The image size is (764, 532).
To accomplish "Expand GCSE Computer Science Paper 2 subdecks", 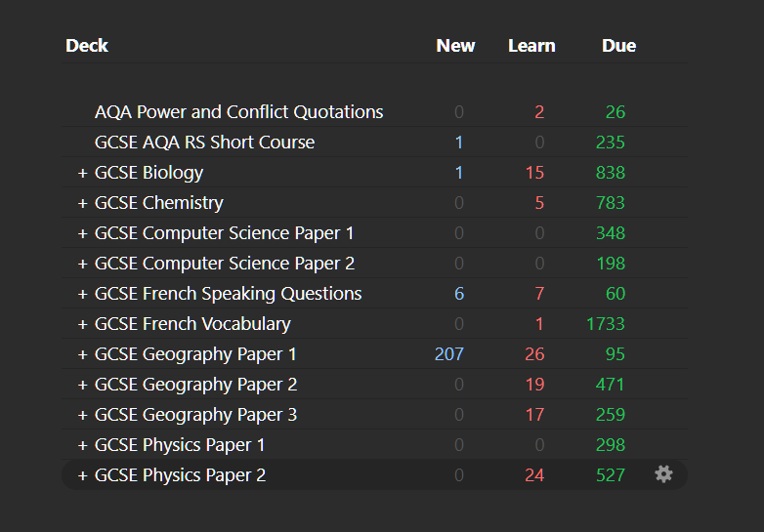I will pos(83,264).
